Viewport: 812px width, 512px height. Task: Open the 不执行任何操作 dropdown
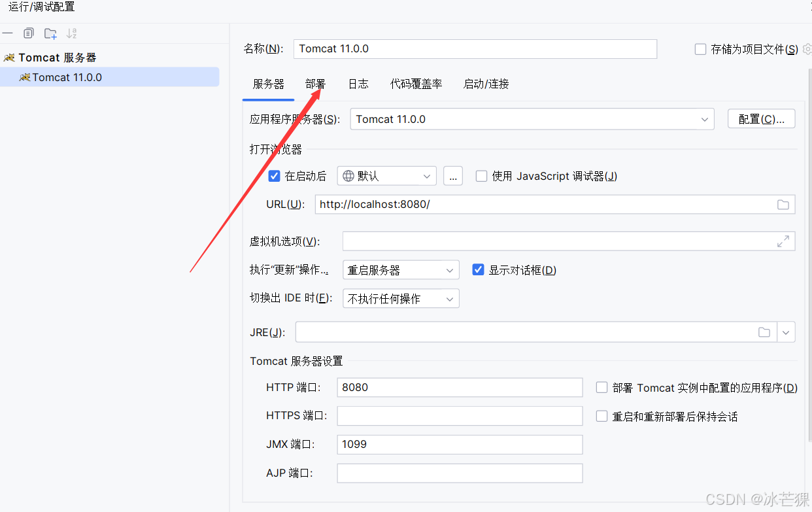449,298
